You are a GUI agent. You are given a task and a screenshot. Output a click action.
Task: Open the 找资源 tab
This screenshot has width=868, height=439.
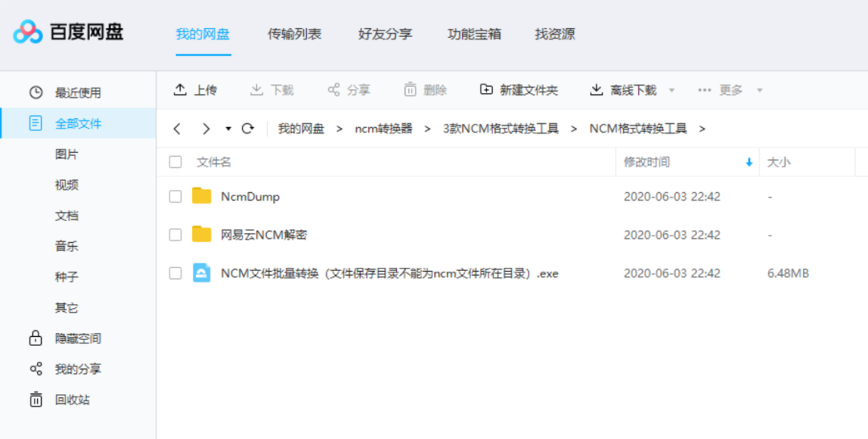pyautogui.click(x=555, y=34)
